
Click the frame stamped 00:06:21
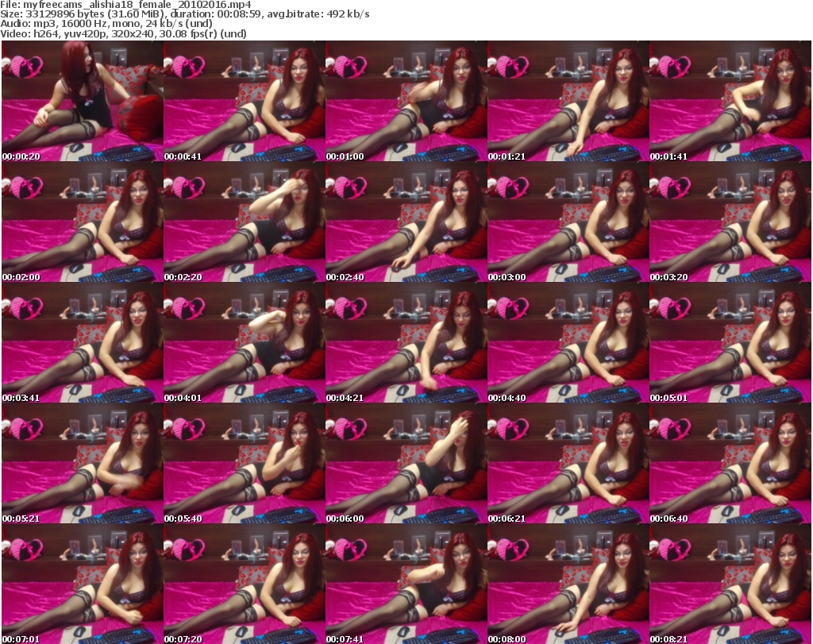(568, 464)
